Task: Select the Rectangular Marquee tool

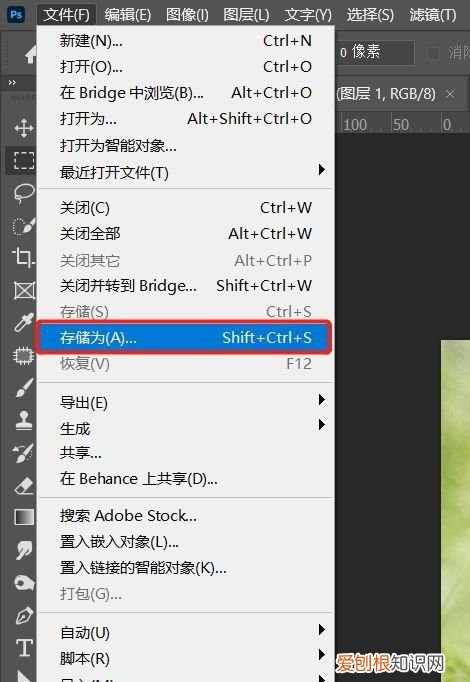Action: pos(23,160)
